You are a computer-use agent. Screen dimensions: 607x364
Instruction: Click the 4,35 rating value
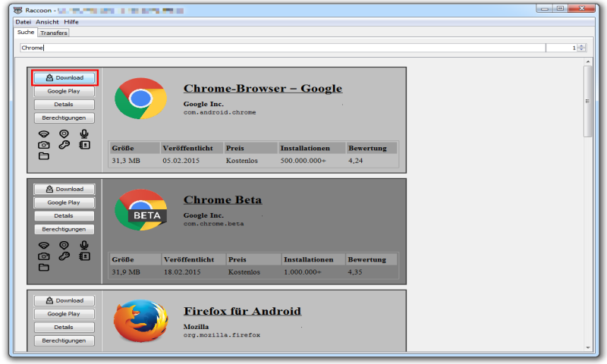click(354, 272)
